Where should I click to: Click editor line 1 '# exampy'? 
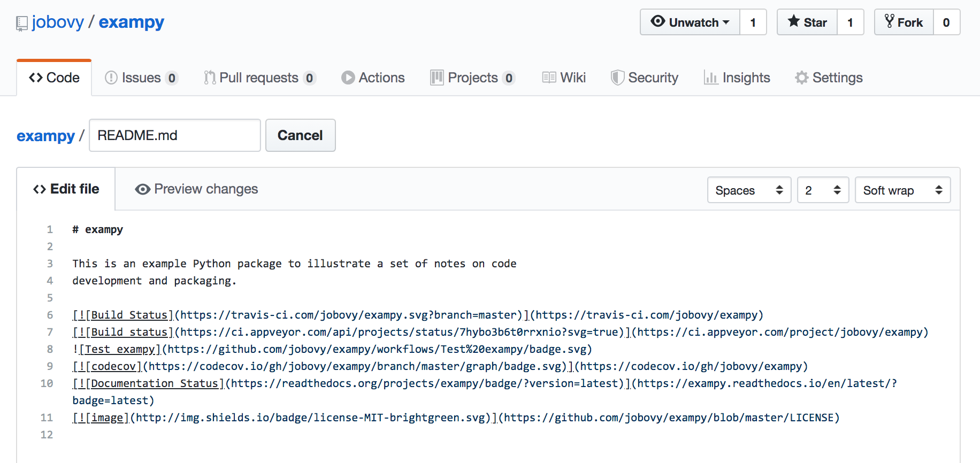click(x=98, y=229)
